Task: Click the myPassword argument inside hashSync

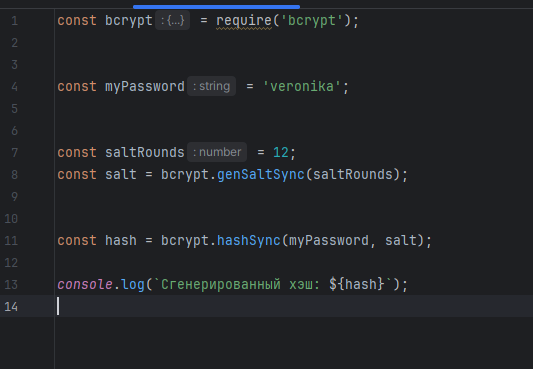Action: click(329, 241)
